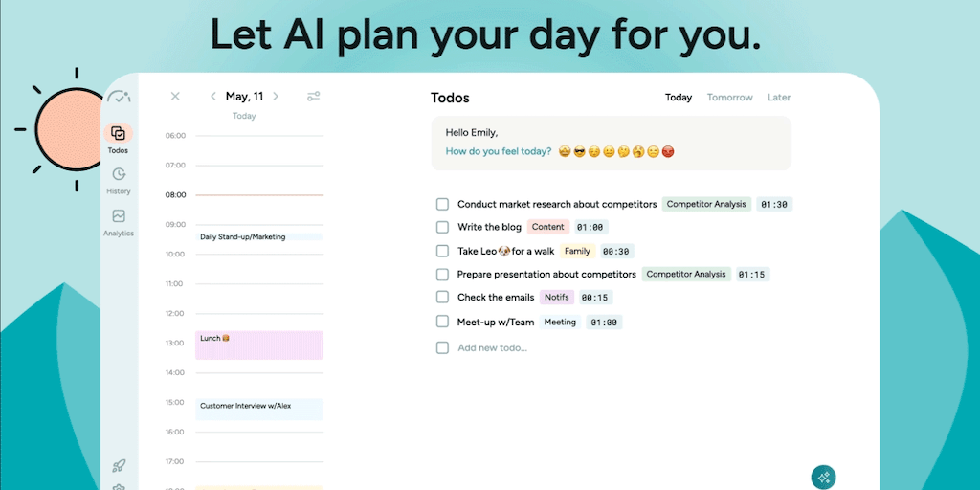This screenshot has height=490, width=980.
Task: Open the Todos sidebar icon
Action: [x=119, y=134]
